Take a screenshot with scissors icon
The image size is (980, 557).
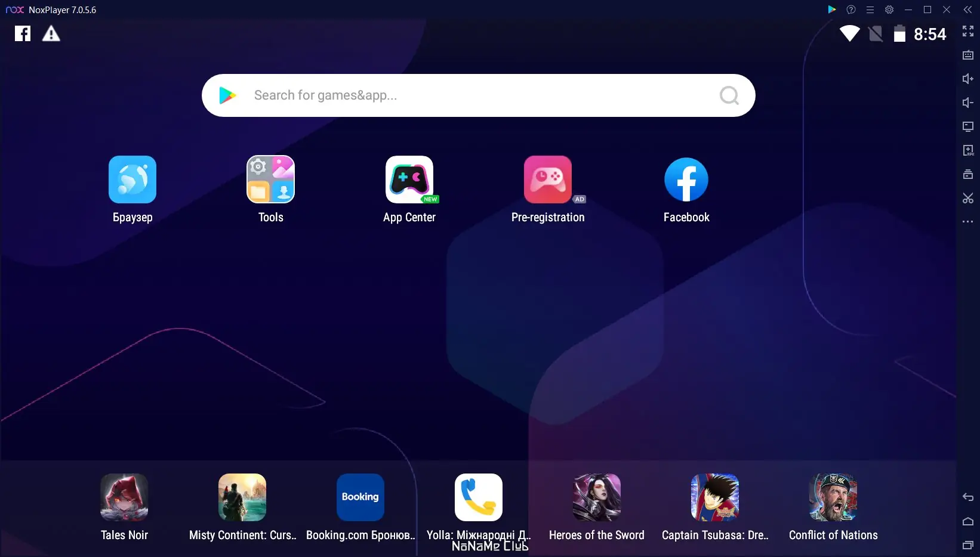(x=968, y=198)
